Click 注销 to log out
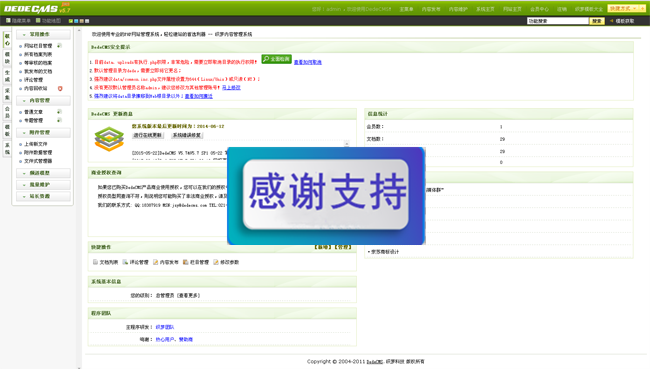Screen dimensions: 650x369 [x=562, y=9]
